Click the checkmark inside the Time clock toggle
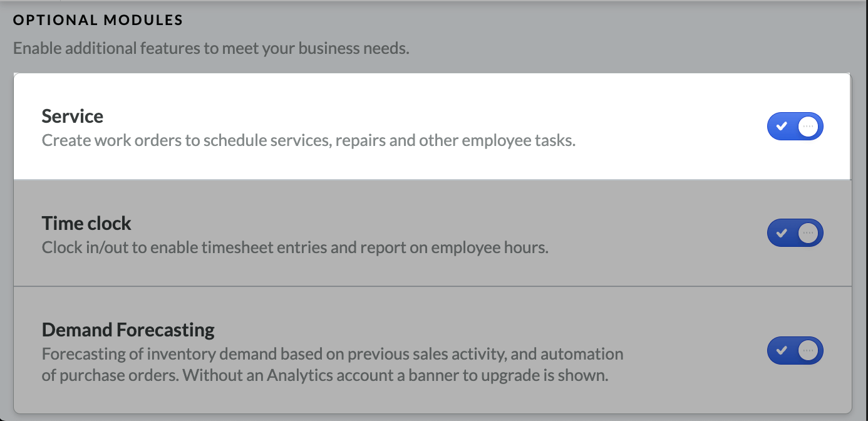The image size is (868, 421). click(782, 232)
